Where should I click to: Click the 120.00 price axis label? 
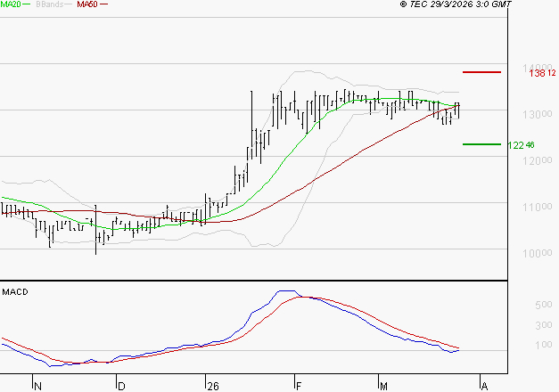click(x=538, y=160)
